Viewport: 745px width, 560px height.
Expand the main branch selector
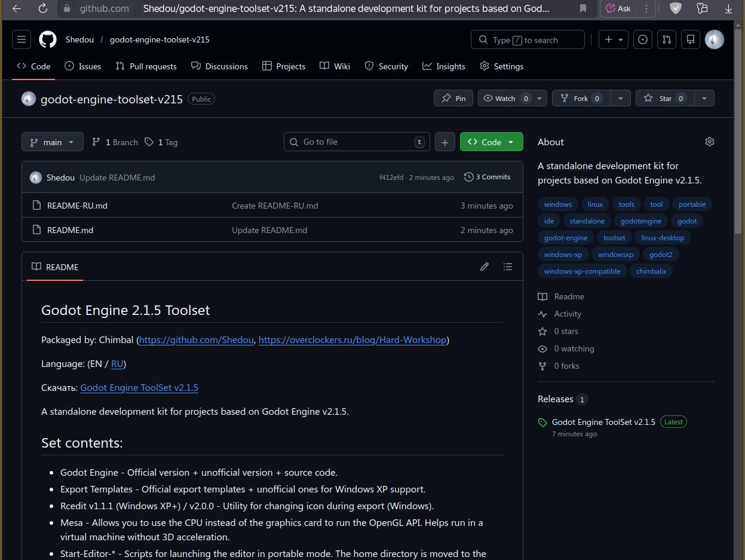point(53,142)
